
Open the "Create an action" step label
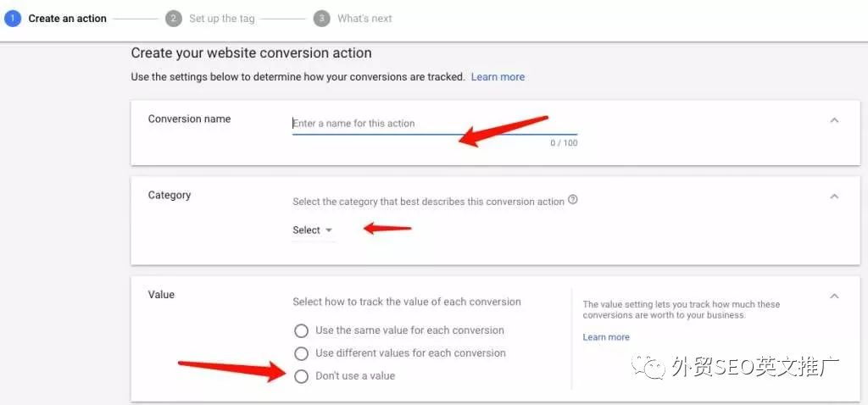(x=68, y=19)
